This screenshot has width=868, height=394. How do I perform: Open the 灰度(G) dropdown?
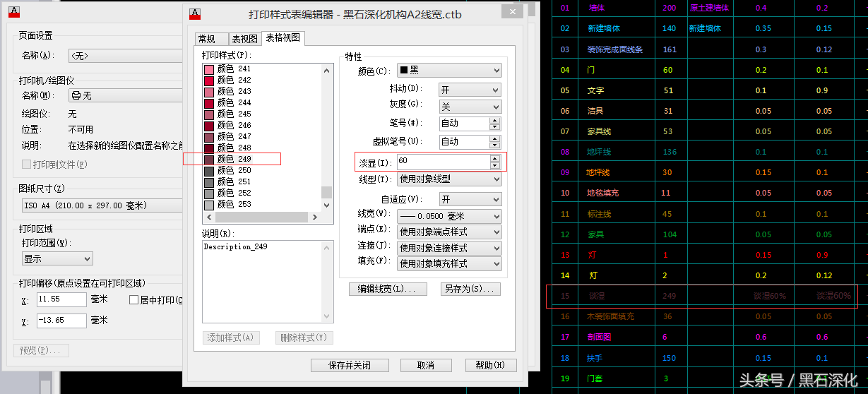(470, 107)
